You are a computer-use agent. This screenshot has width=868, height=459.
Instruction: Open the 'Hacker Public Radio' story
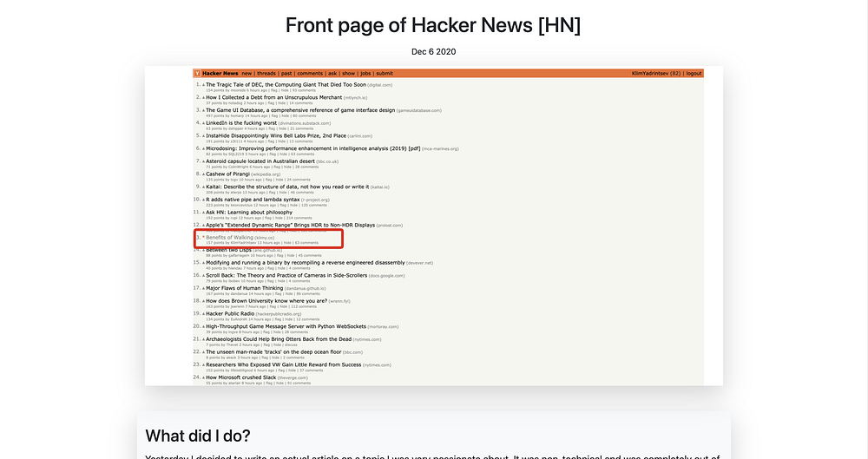coord(230,313)
